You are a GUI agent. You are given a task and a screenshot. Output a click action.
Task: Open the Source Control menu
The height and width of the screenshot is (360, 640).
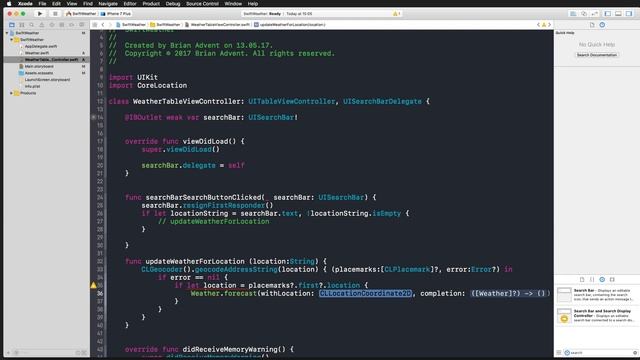[202, 4]
